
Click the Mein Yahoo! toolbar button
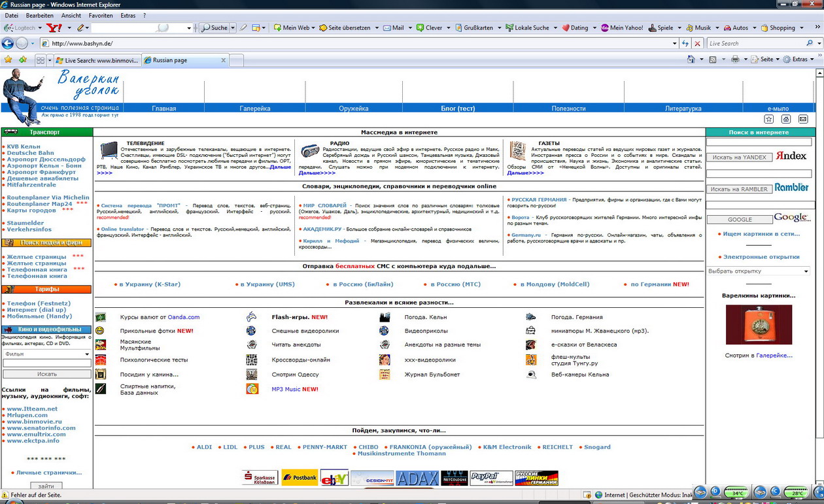click(x=622, y=28)
